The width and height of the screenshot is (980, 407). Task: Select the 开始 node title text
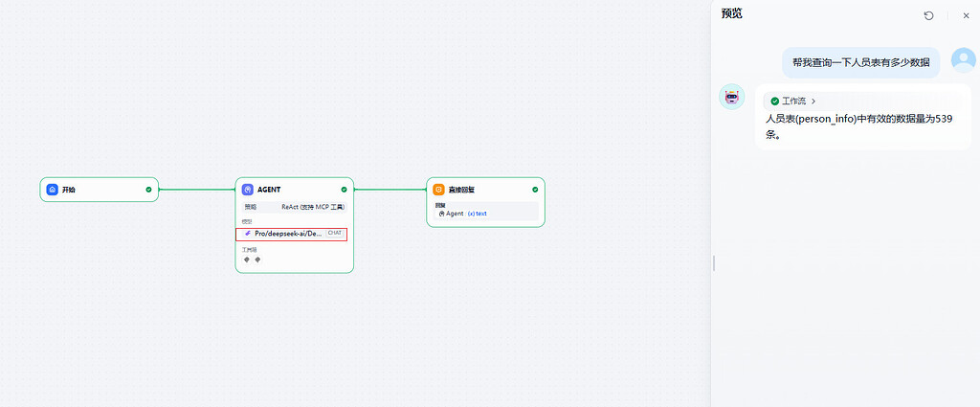tap(69, 190)
